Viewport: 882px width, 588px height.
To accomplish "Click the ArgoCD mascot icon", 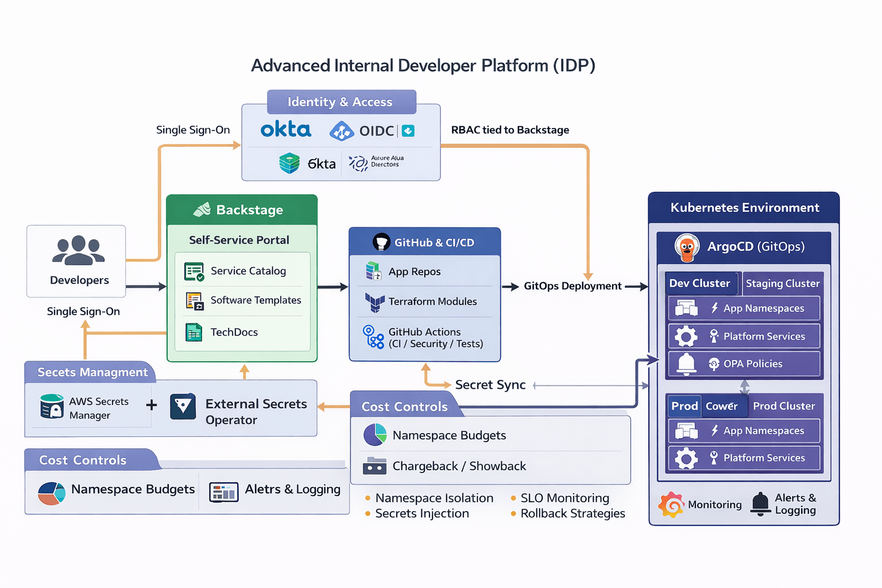I will tap(687, 247).
